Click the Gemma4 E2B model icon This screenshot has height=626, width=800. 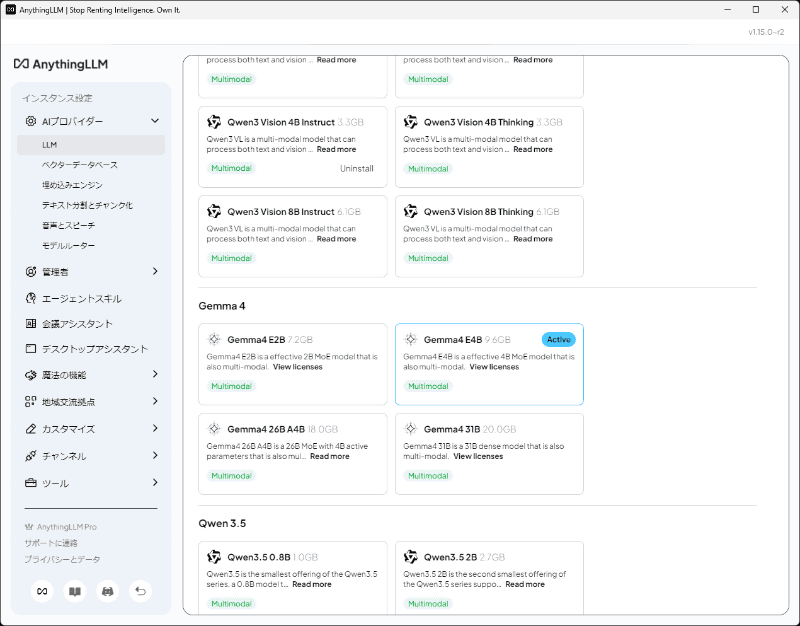pyautogui.click(x=214, y=339)
